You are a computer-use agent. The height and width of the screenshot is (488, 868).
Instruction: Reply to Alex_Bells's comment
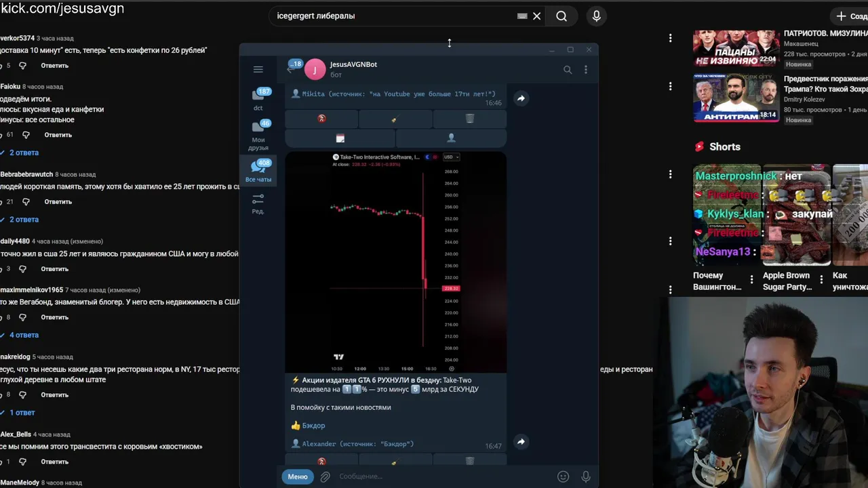pos(54,462)
